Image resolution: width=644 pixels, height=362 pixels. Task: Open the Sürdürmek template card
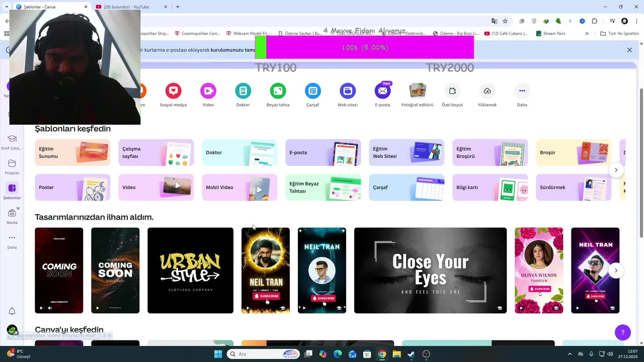pos(574,188)
